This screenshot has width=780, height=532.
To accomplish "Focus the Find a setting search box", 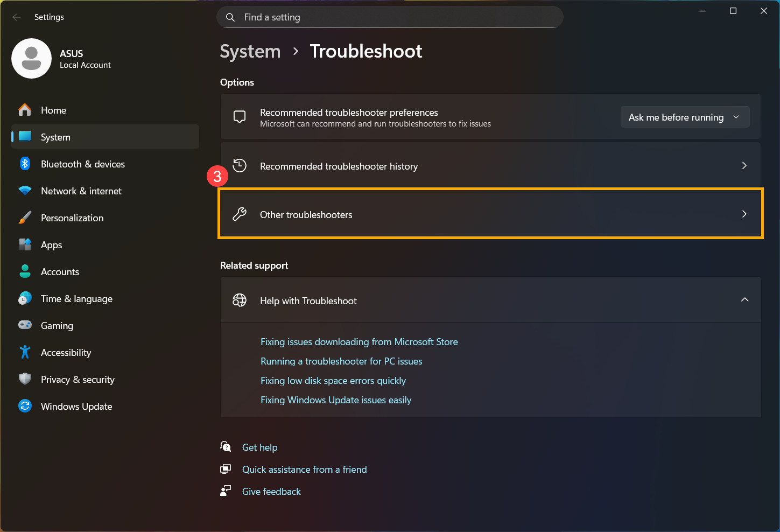I will (x=390, y=17).
